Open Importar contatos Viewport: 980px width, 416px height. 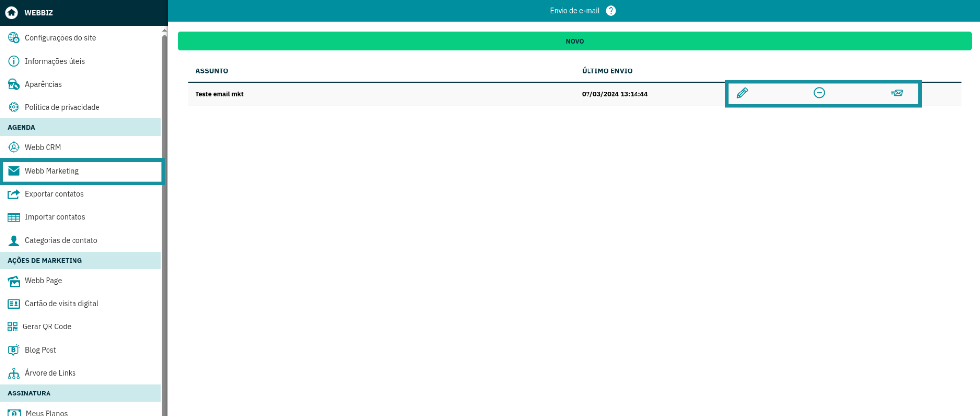point(55,217)
